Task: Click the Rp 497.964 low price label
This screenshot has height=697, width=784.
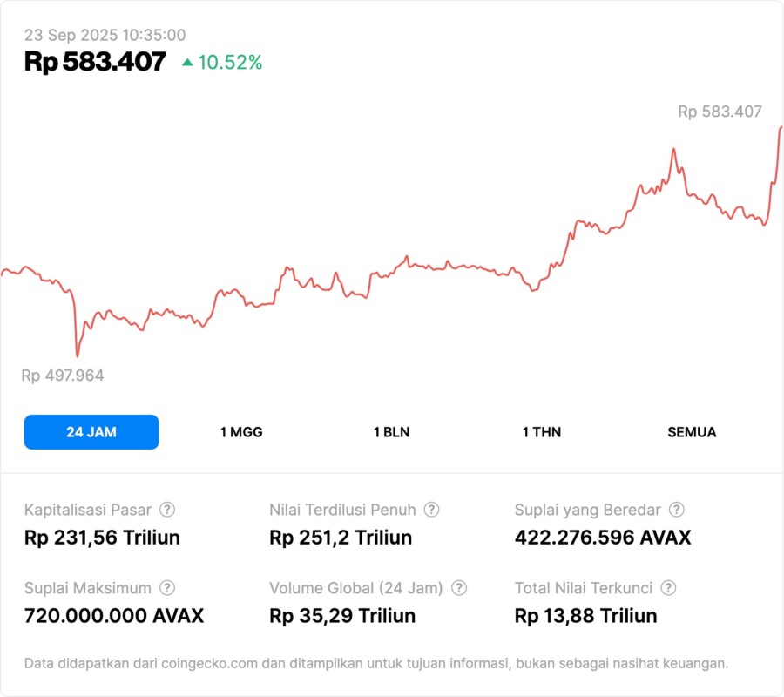Action: pyautogui.click(x=63, y=376)
